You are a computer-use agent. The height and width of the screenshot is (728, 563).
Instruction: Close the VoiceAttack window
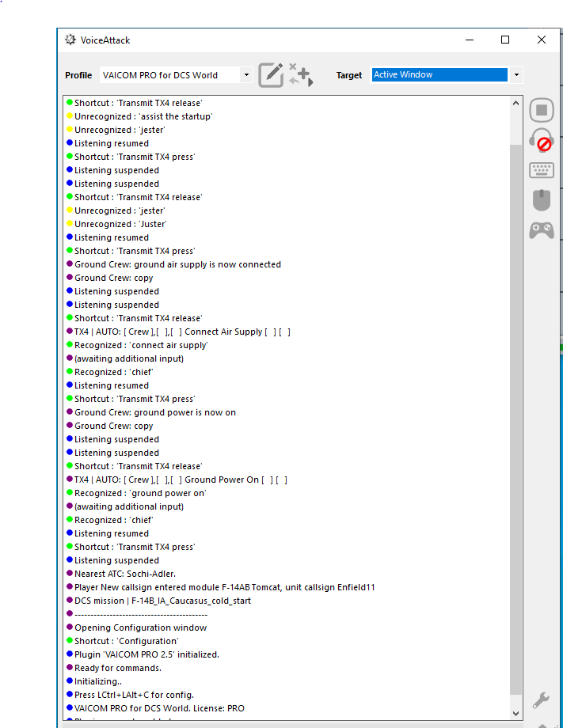click(542, 40)
